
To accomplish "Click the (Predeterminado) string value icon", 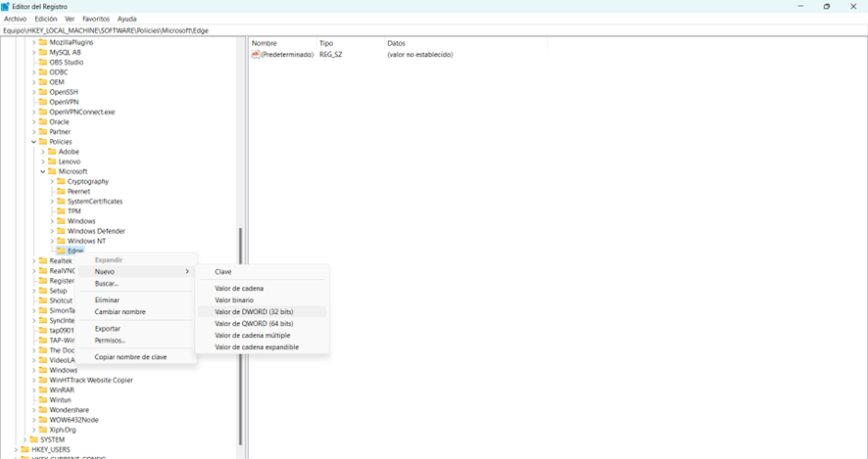I will [255, 54].
